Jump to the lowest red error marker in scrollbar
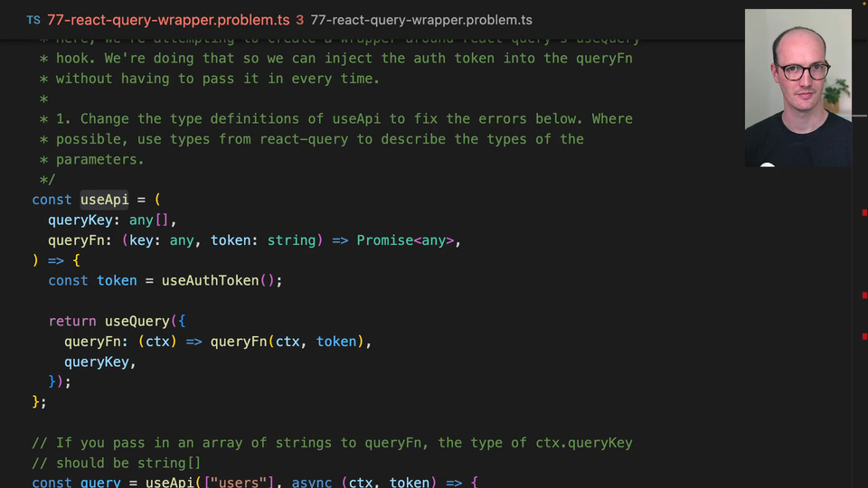 click(864, 335)
